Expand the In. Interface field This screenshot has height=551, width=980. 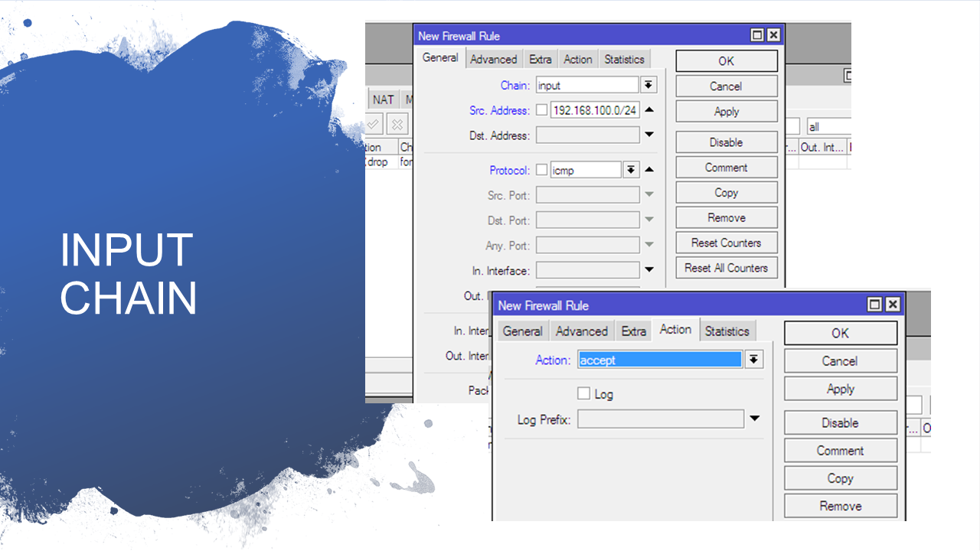[x=649, y=269]
